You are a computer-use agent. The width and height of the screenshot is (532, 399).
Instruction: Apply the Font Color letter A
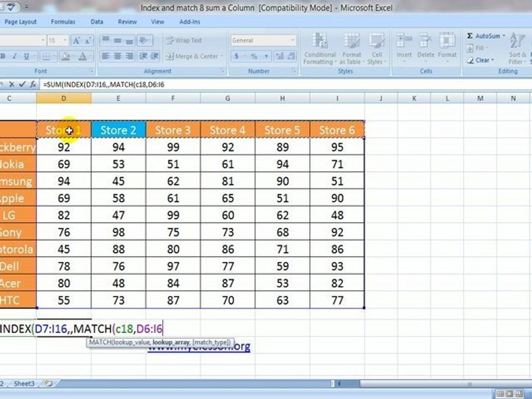[x=83, y=57]
